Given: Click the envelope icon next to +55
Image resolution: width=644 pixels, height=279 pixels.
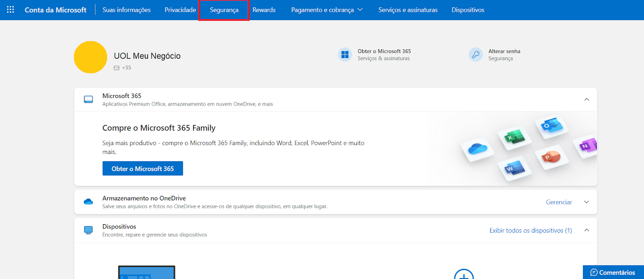Looking at the screenshot, I should point(116,68).
